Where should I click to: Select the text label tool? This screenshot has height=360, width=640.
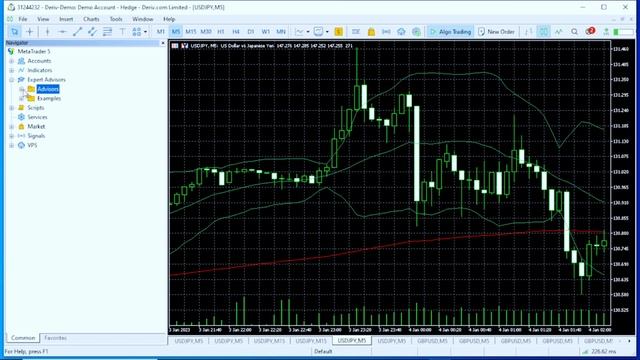[122, 32]
